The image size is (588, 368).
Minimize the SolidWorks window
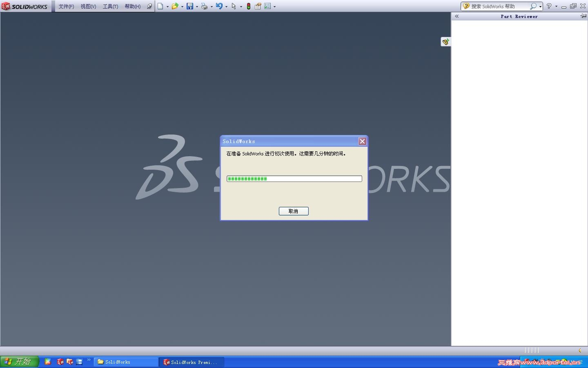pos(564,7)
